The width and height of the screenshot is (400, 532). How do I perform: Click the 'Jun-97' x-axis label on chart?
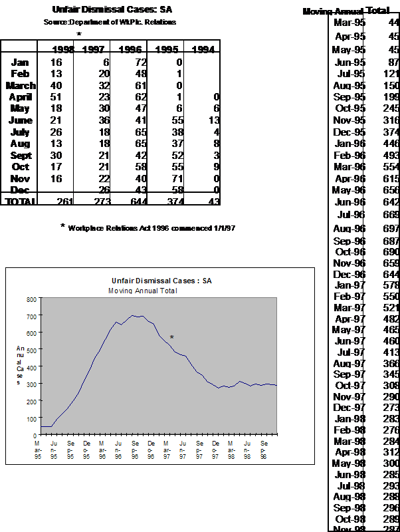click(183, 449)
